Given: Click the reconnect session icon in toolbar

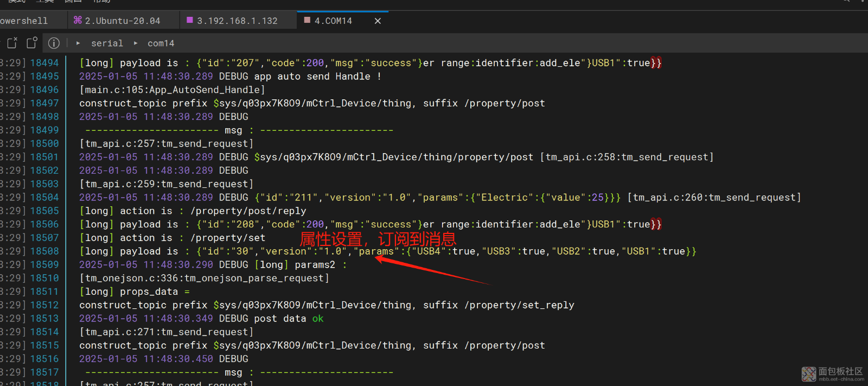Looking at the screenshot, I should click(x=32, y=42).
